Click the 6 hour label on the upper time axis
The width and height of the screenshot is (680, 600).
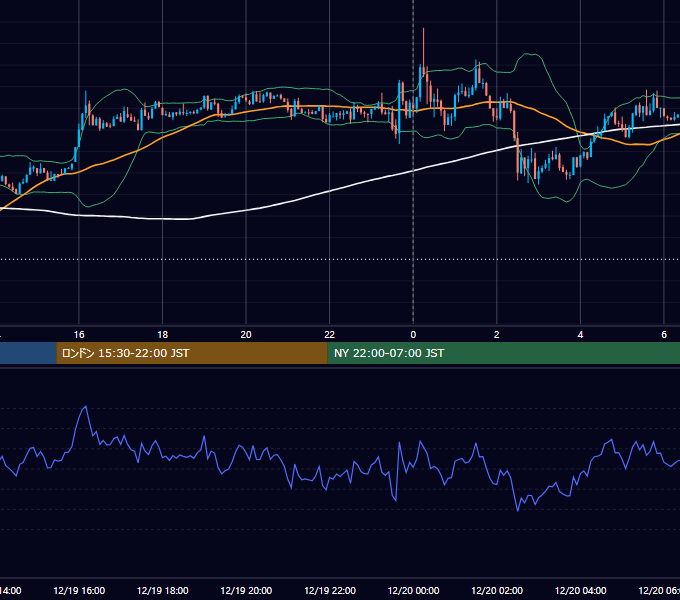tap(664, 335)
